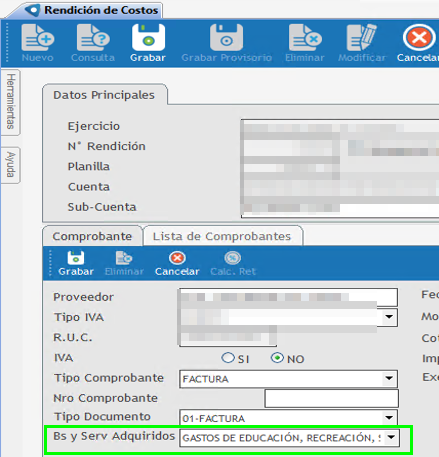Open the Tipo Documento dropdown
This screenshot has height=457, width=439.
tap(389, 418)
